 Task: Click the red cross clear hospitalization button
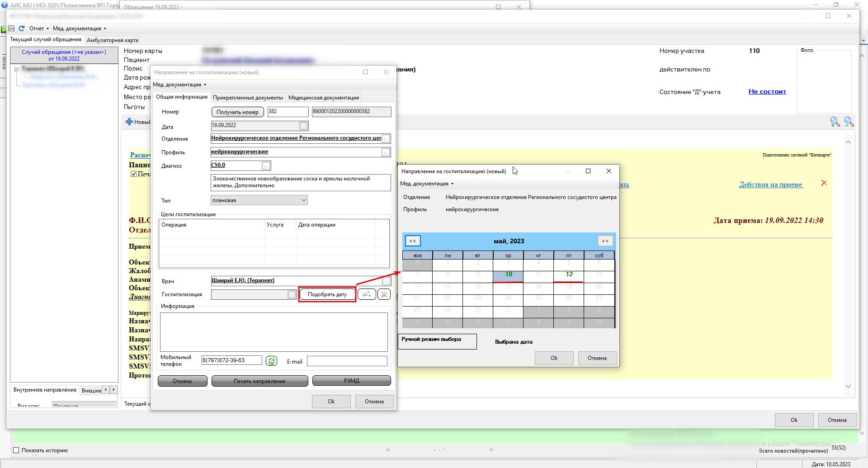[x=384, y=294]
